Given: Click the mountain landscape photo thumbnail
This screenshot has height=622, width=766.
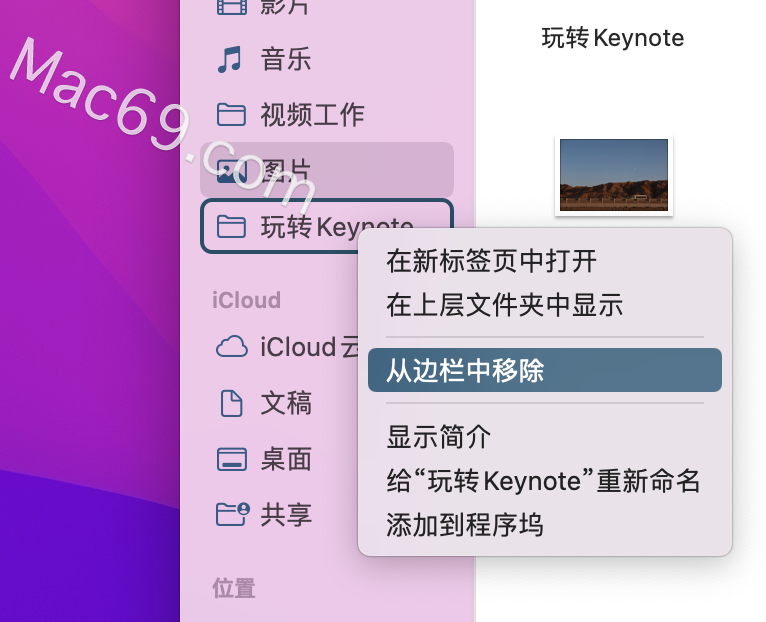Looking at the screenshot, I should pyautogui.click(x=614, y=175).
